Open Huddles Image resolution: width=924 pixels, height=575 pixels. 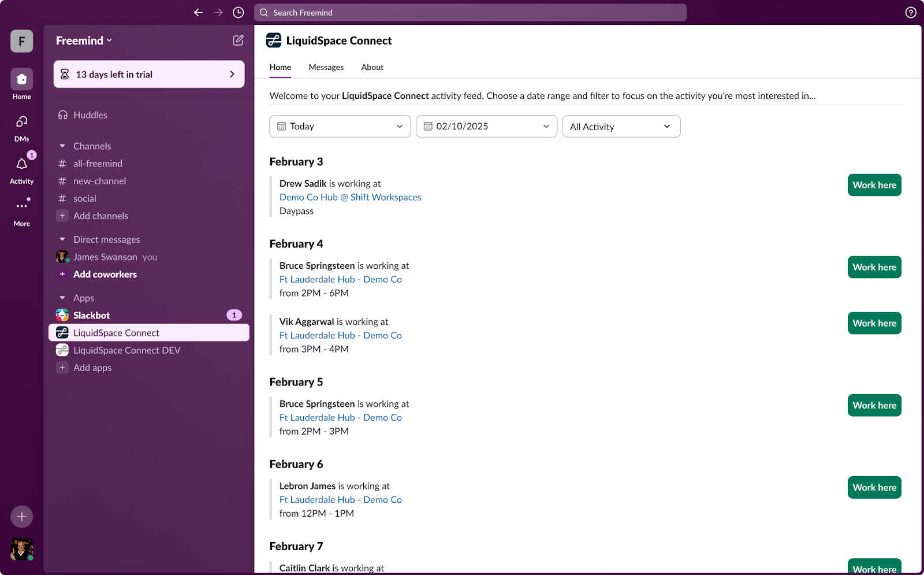(149, 115)
